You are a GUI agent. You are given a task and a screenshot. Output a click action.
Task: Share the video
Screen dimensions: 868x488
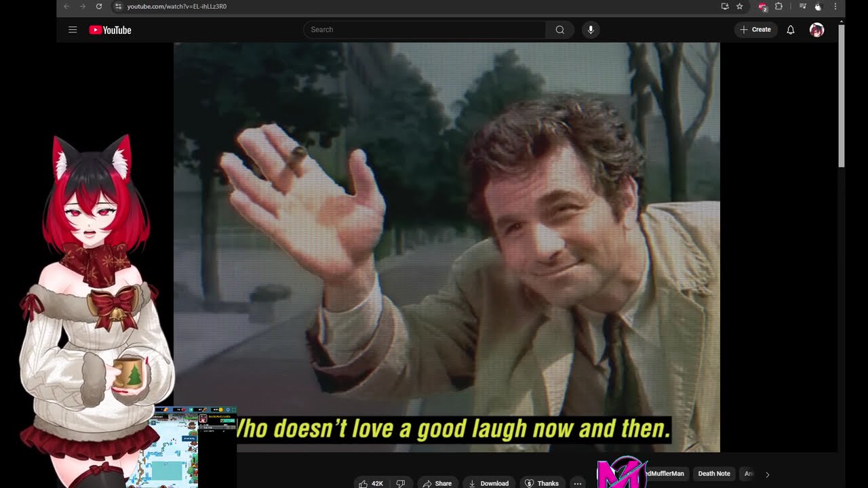437,483
